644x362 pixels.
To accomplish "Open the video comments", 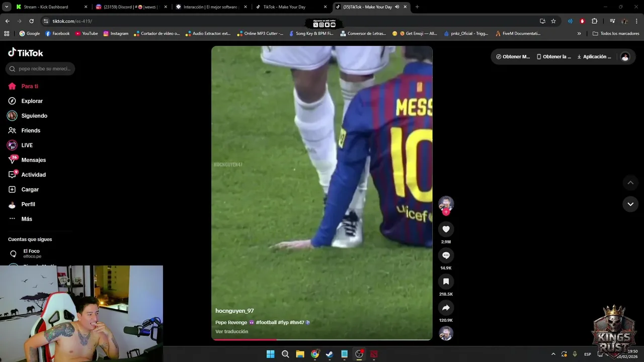I will (x=446, y=255).
